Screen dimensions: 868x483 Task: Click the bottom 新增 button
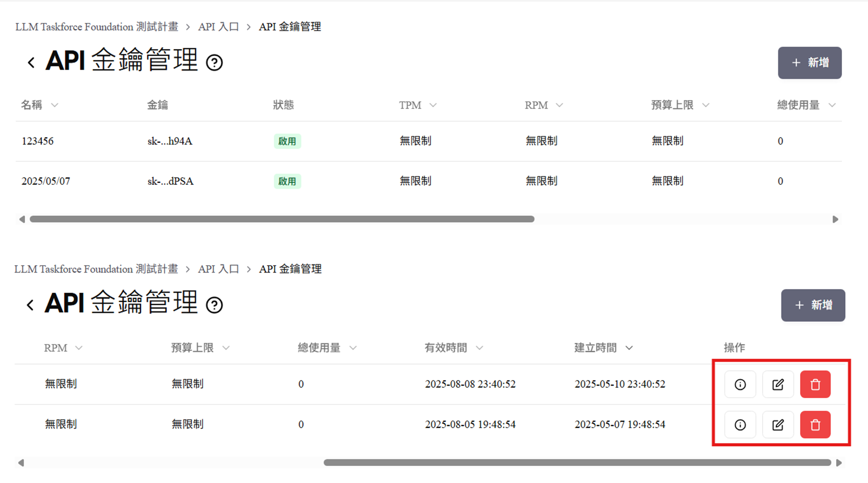click(x=813, y=305)
